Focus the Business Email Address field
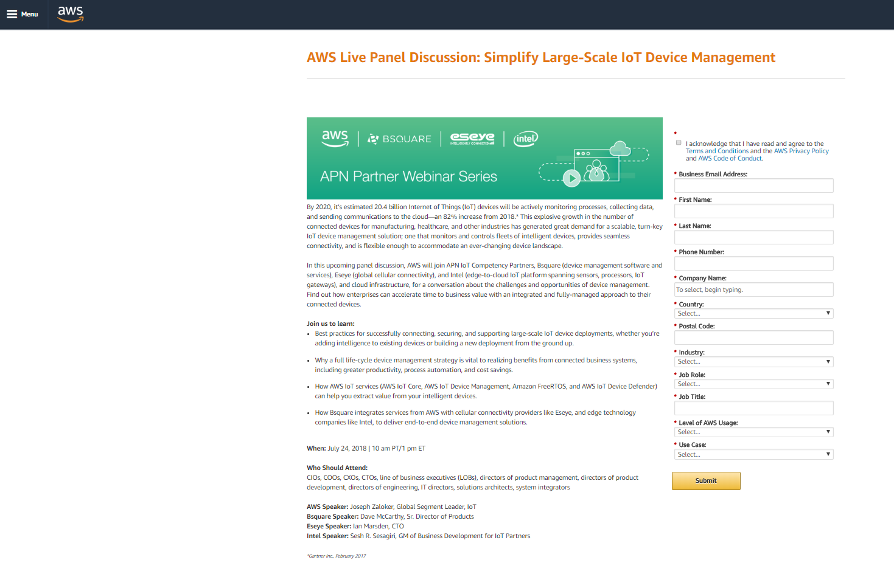The height and width of the screenshot is (588, 894). click(753, 185)
